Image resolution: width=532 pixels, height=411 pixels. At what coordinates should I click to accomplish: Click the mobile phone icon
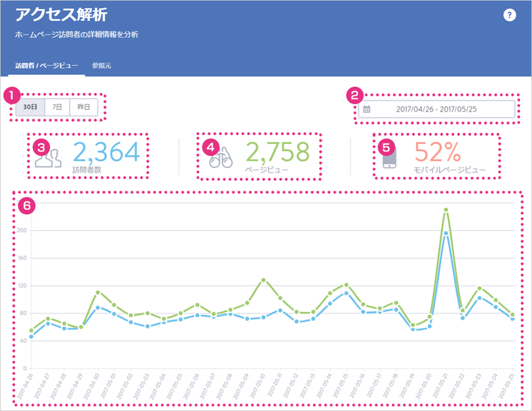390,157
